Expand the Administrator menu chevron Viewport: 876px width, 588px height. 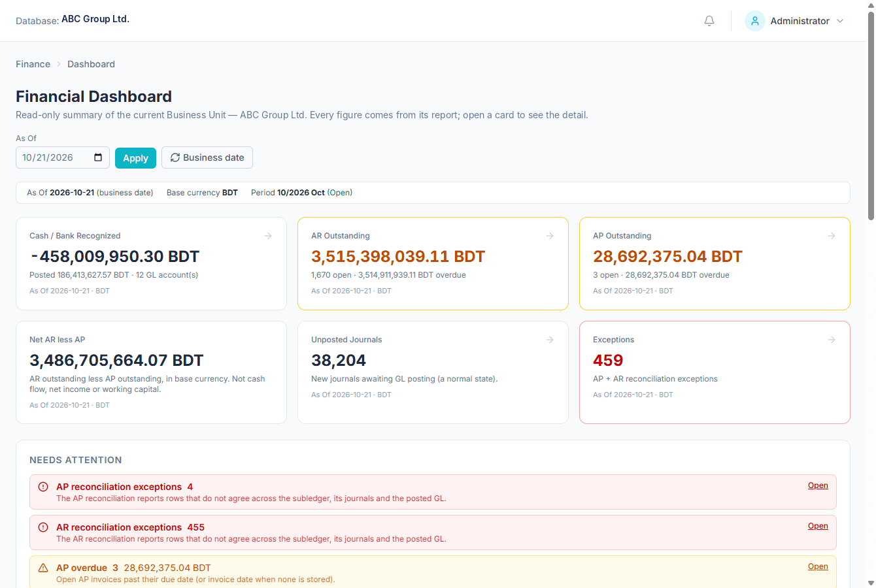[x=840, y=21]
